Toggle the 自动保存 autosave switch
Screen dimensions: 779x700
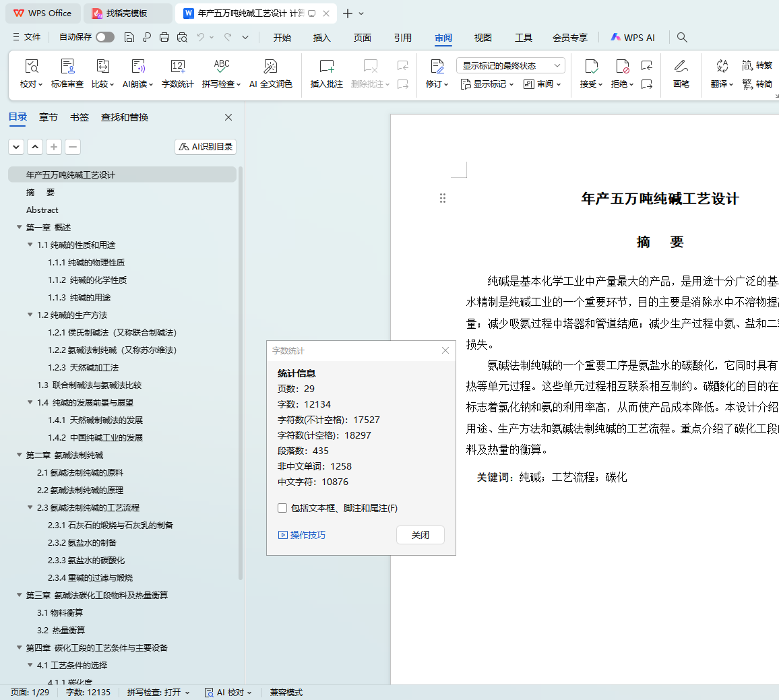click(105, 37)
